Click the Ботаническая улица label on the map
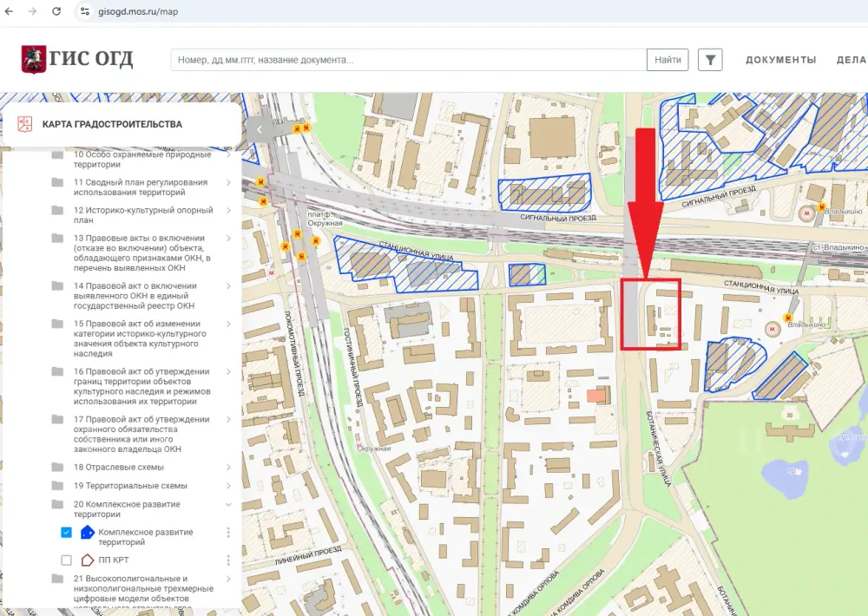This screenshot has height=616, width=868. [x=659, y=449]
